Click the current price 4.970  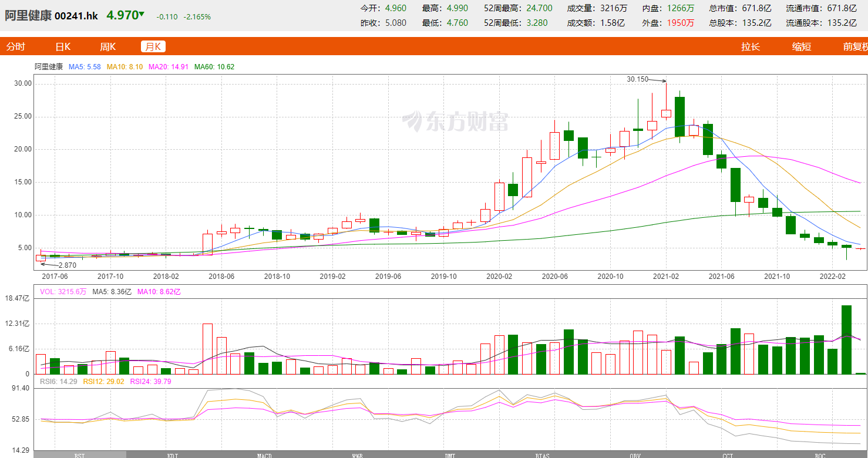122,15
